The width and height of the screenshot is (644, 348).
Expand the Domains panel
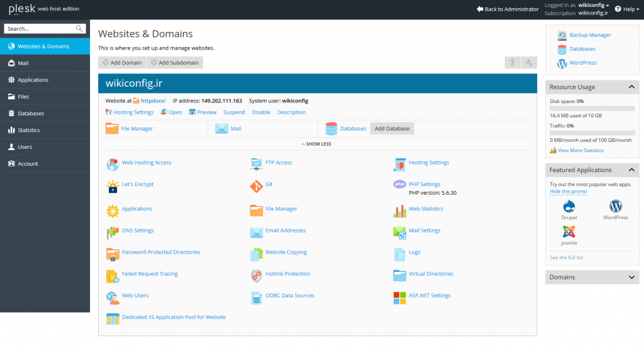[x=631, y=278]
